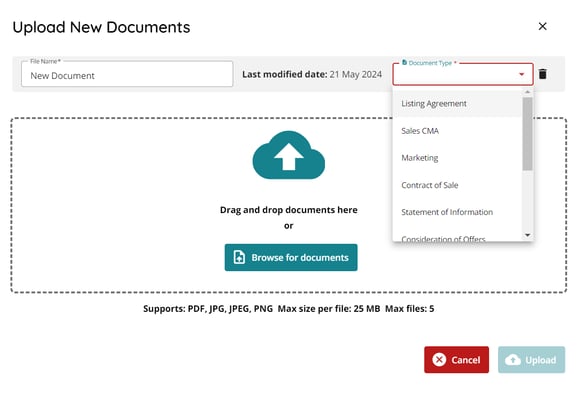Open the Document Type dropdown arrow
This screenshot has width=578, height=394.
(x=521, y=74)
